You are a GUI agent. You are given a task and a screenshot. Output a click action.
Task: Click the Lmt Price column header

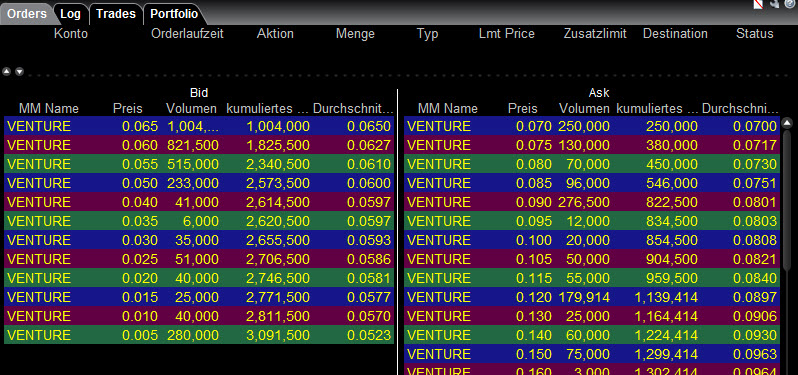tap(507, 34)
